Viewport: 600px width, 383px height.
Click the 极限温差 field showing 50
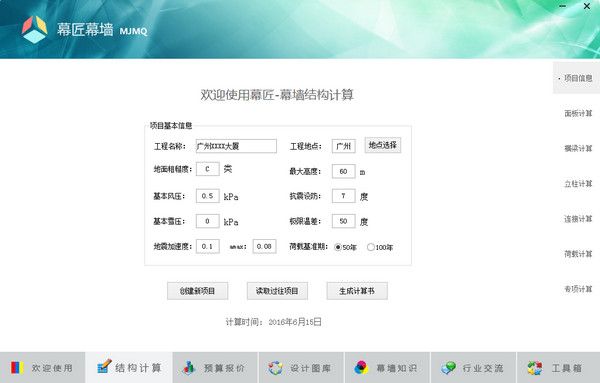(x=344, y=221)
